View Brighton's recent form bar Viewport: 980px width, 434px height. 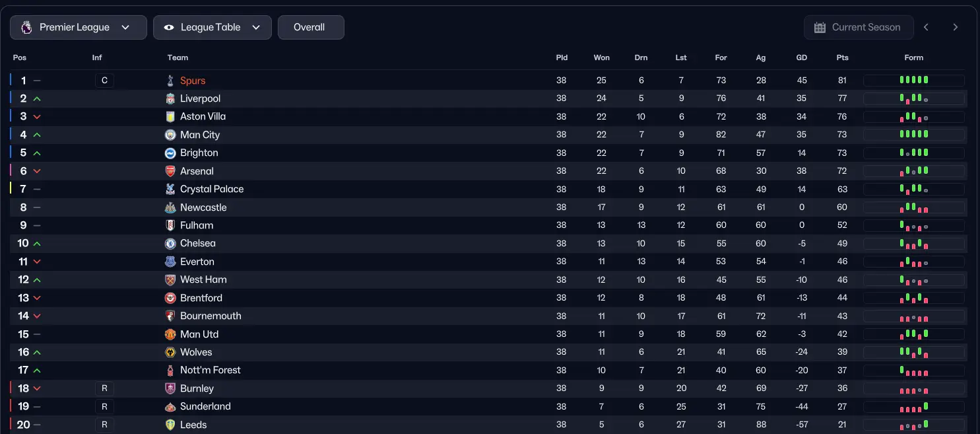coord(914,153)
